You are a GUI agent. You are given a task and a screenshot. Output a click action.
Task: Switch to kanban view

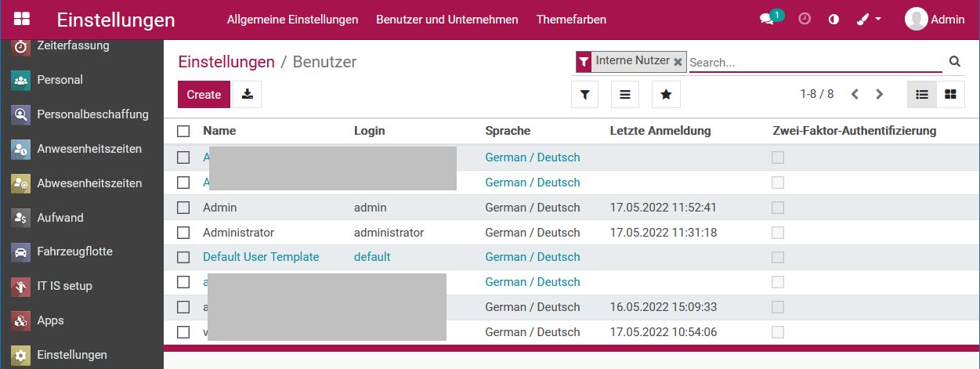(950, 94)
